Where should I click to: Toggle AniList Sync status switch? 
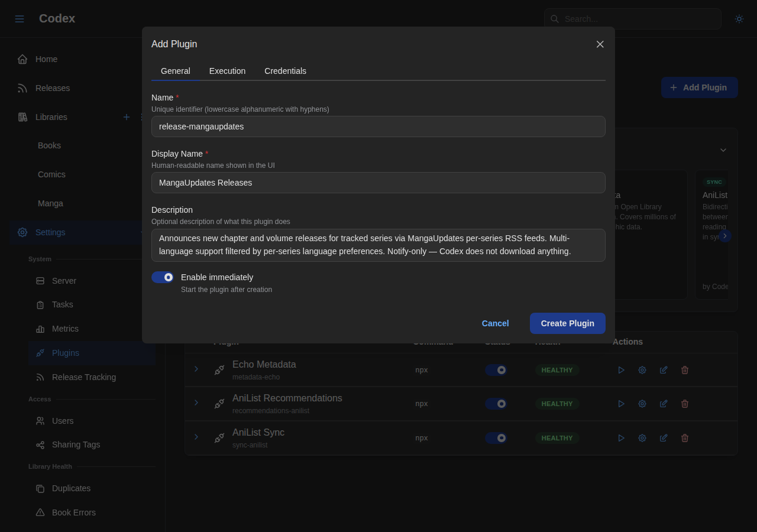[x=496, y=438]
